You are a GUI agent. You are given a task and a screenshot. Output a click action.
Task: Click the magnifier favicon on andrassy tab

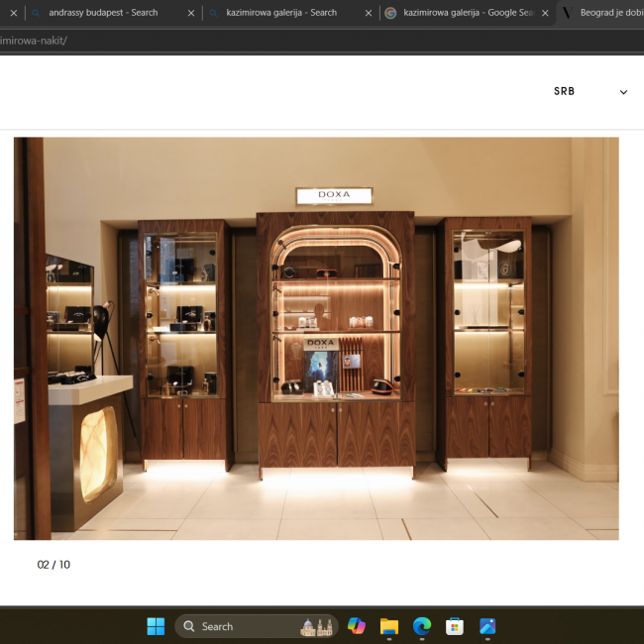click(x=36, y=13)
